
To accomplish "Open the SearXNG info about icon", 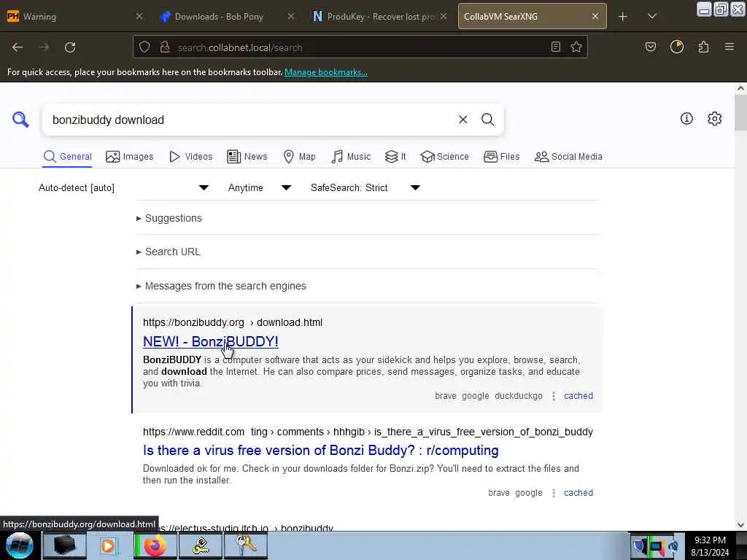I will [x=686, y=119].
